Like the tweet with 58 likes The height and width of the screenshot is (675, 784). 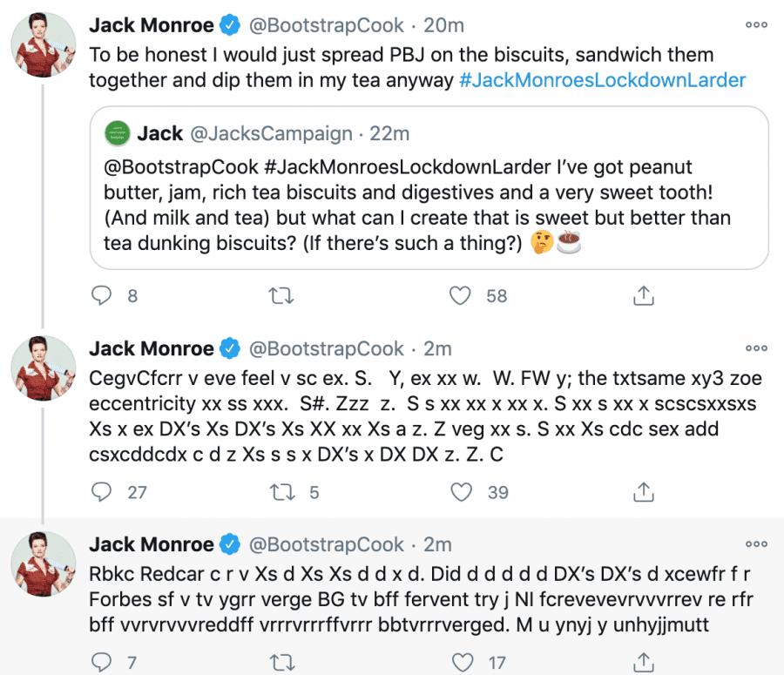460,295
